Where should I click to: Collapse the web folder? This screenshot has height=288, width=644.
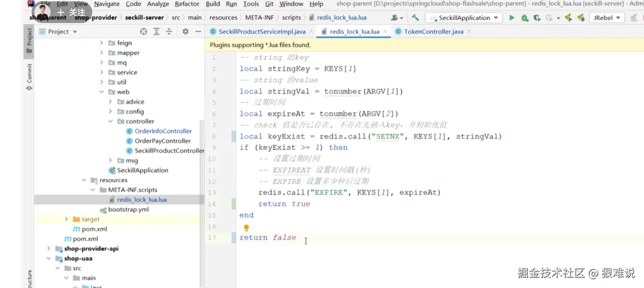(102, 92)
